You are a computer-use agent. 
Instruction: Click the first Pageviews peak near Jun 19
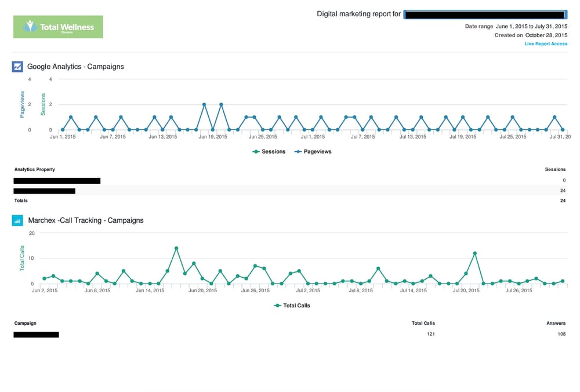tap(204, 105)
